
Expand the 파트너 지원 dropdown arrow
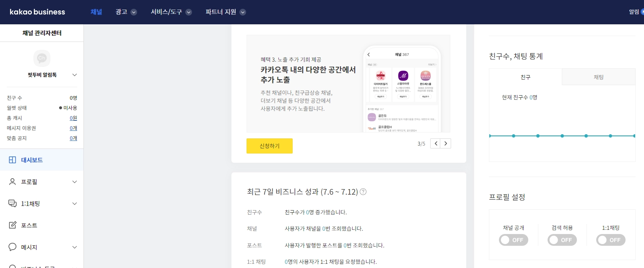click(x=243, y=12)
